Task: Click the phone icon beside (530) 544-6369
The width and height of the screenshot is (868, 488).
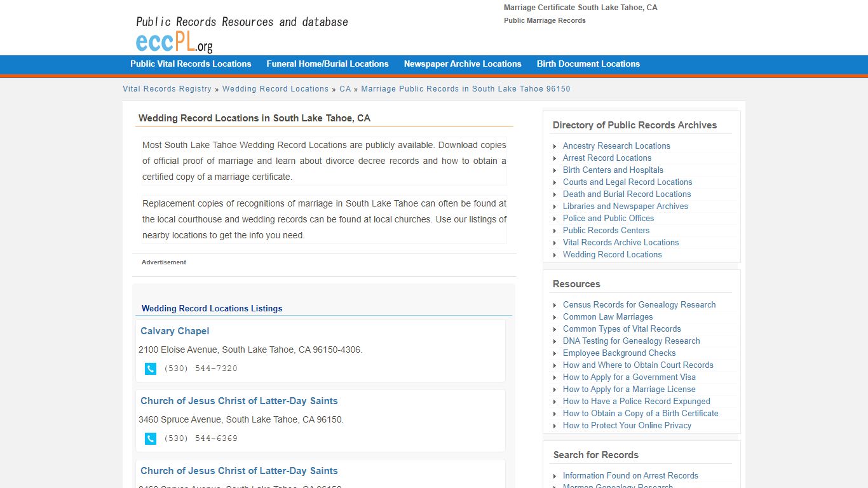Action: pos(151,438)
